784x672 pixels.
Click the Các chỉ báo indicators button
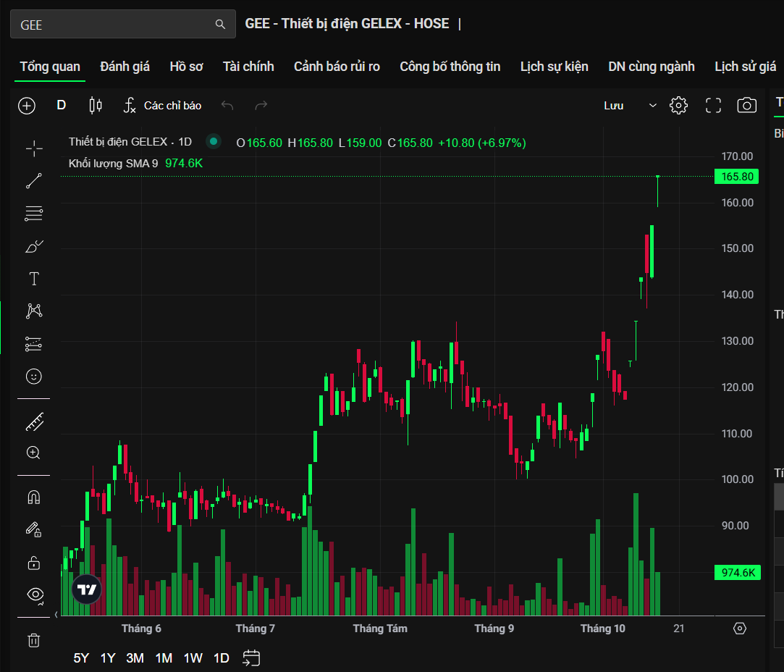tap(162, 106)
